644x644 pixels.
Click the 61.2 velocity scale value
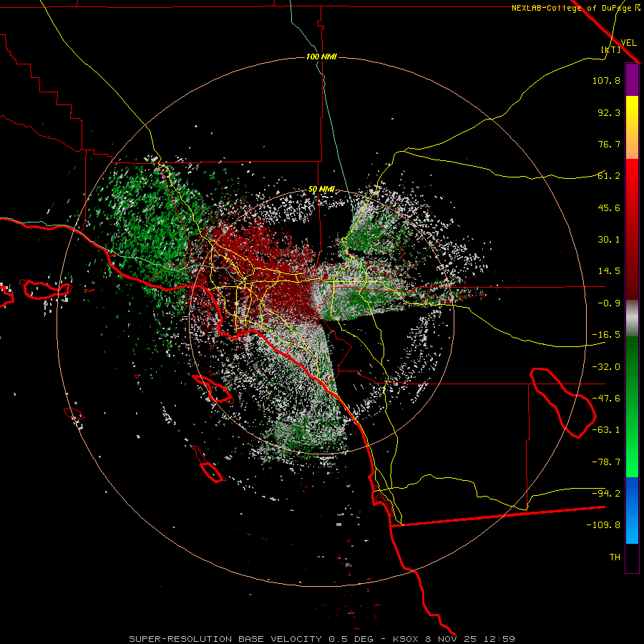[x=609, y=176]
